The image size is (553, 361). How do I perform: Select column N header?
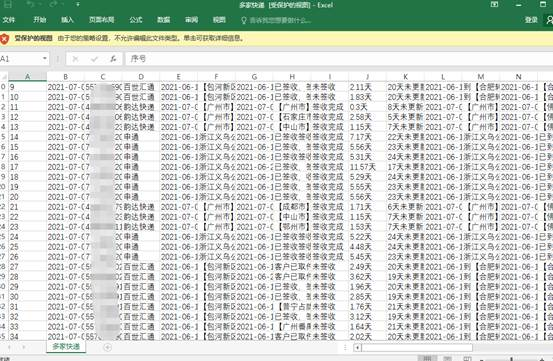pos(518,77)
